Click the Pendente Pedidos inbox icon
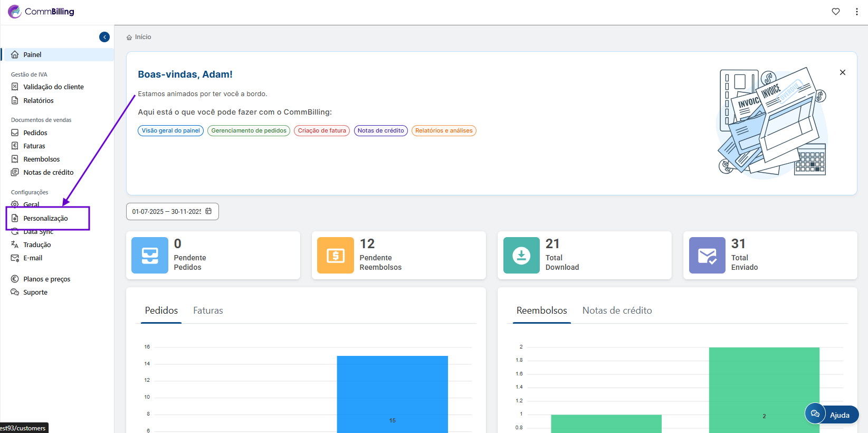The image size is (868, 433). tap(150, 255)
